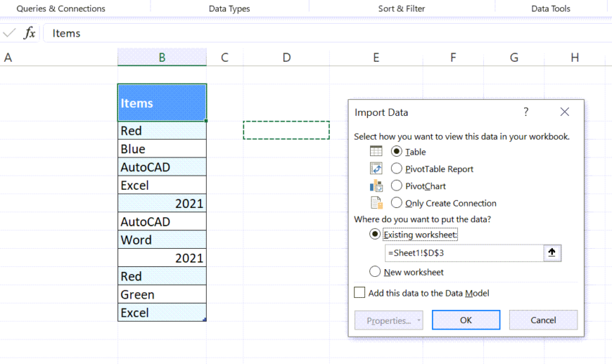Image resolution: width=612 pixels, height=364 pixels.
Task: Select Only Create Connection radio option
Action: tap(397, 204)
